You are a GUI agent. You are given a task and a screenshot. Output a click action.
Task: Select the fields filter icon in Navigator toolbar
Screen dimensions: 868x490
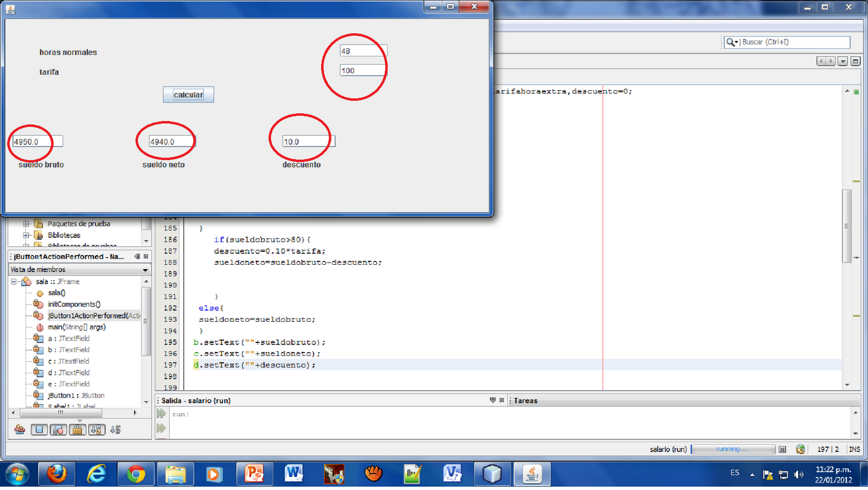tap(39, 429)
